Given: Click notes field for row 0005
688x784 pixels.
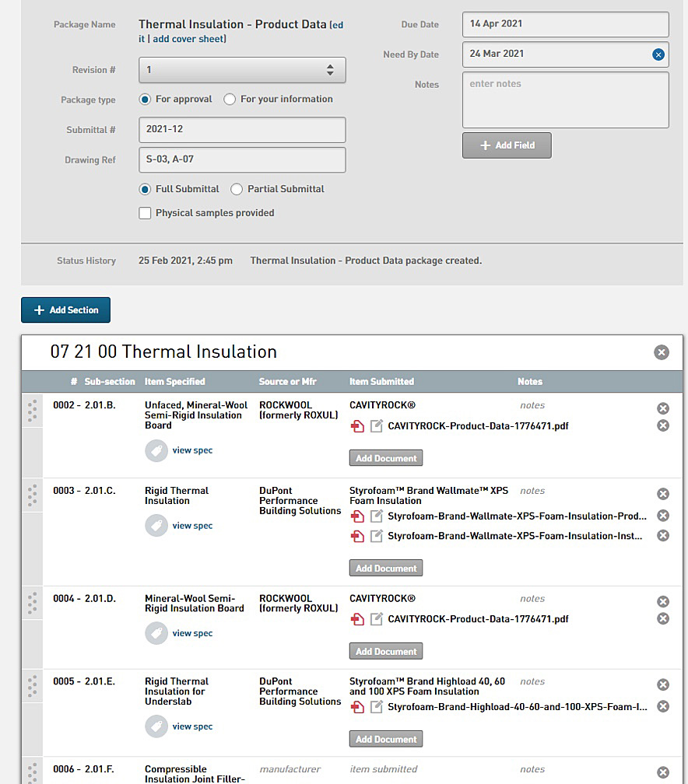Looking at the screenshot, I should [x=532, y=681].
